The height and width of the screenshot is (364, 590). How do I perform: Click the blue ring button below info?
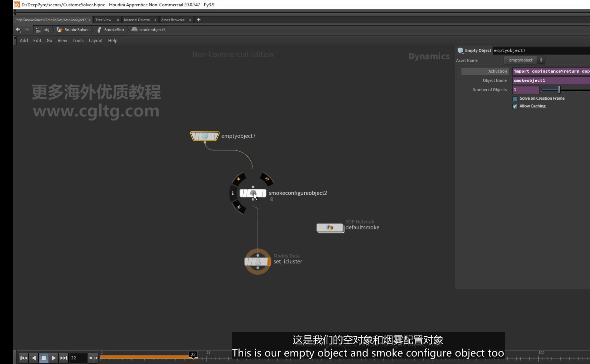pyautogui.click(x=239, y=207)
